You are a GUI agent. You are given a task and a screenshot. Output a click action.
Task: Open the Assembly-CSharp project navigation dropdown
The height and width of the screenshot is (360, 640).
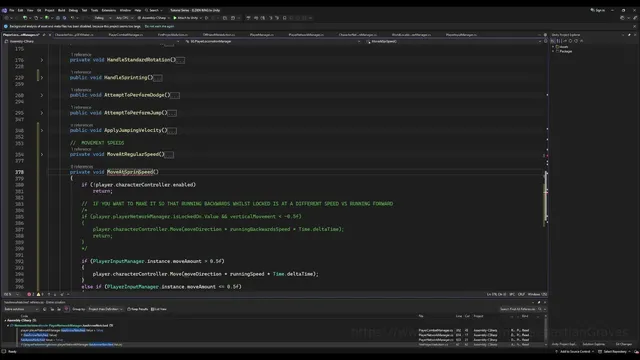tap(92, 41)
